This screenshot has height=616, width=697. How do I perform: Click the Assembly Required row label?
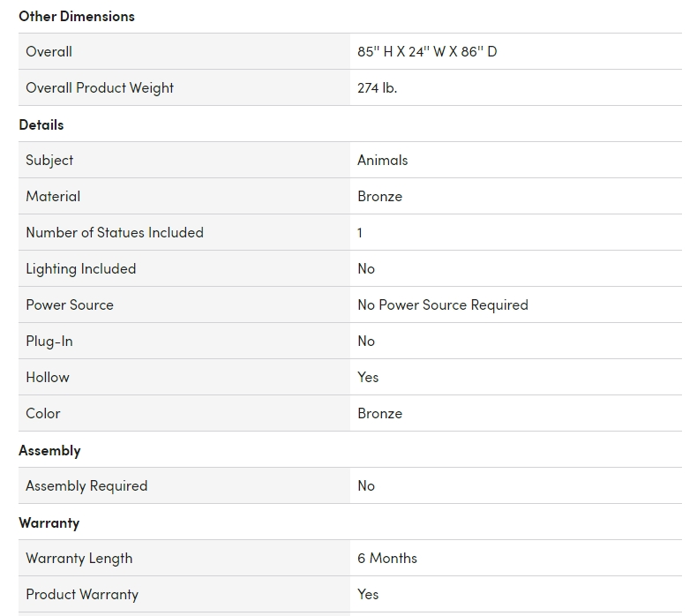86,486
